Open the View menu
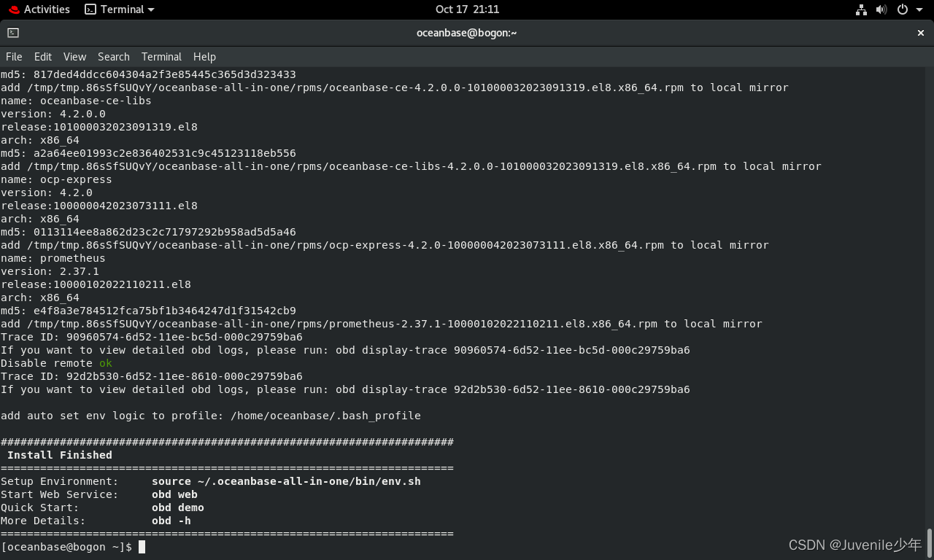The width and height of the screenshot is (934, 560). (74, 57)
